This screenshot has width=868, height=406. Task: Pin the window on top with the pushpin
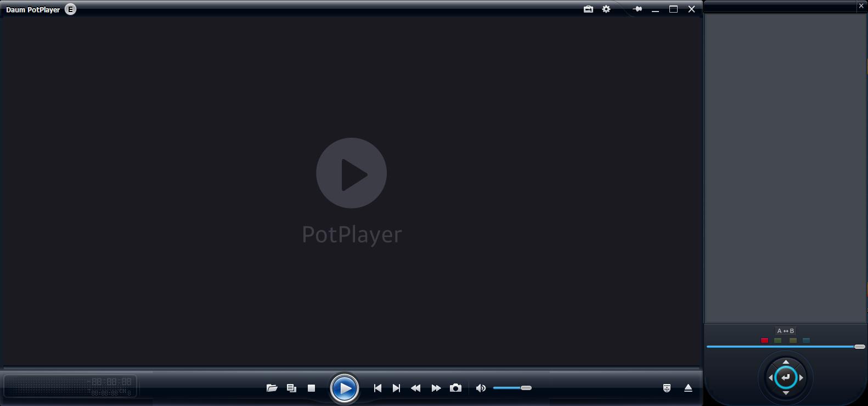(x=637, y=9)
